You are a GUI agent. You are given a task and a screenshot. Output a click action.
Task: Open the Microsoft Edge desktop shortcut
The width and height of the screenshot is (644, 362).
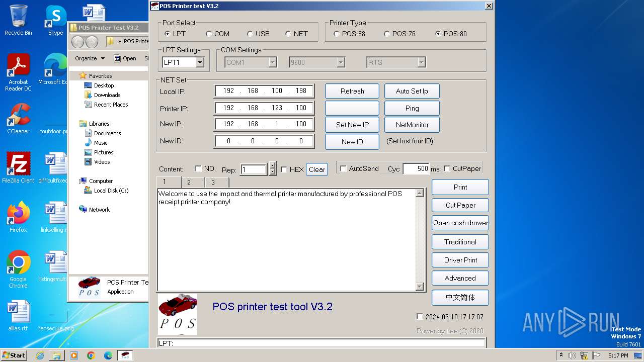[x=55, y=69]
